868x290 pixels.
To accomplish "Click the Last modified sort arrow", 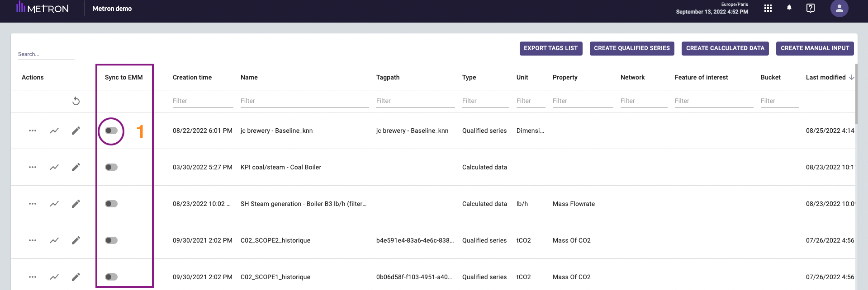I will 852,77.
